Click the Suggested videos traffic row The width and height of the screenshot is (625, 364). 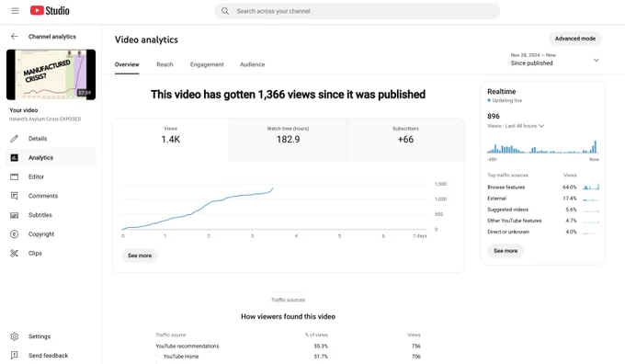(x=543, y=210)
